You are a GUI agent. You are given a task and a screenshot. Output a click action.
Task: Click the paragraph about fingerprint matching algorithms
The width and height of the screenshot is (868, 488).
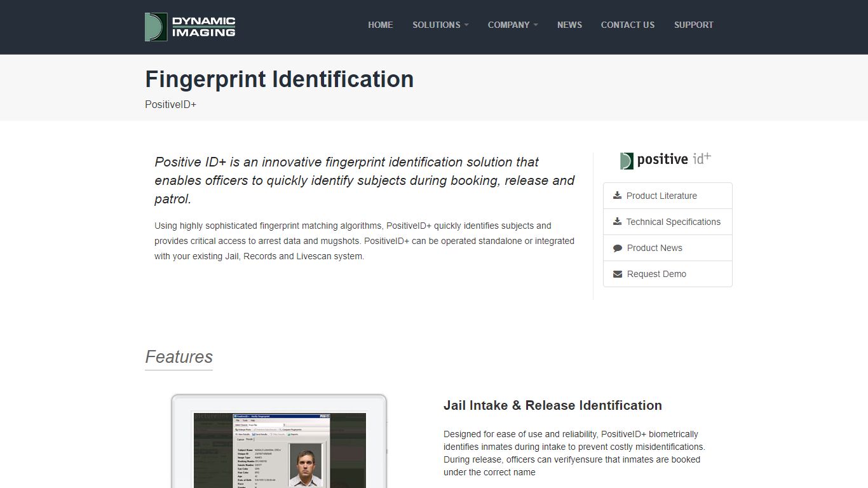click(364, 241)
